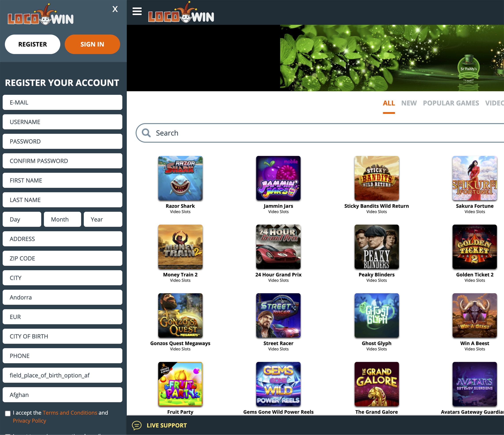Viewport: 504px width, 435px height.
Task: Click the Ghost Glyph title text
Action: click(376, 343)
